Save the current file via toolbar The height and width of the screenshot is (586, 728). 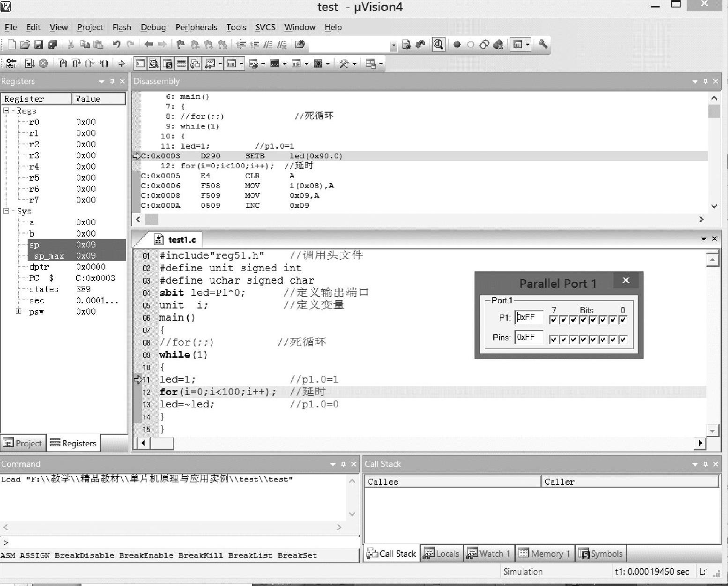point(39,45)
